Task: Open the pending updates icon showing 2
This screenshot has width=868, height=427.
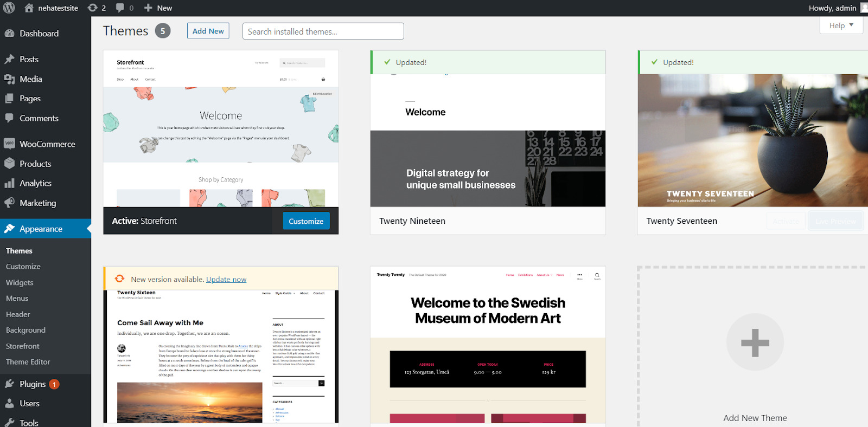Action: (x=93, y=8)
